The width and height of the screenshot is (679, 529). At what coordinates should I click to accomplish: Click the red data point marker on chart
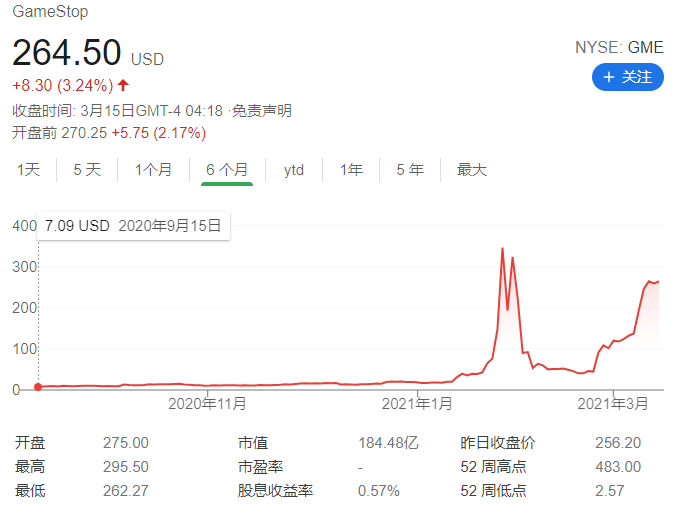(38, 387)
